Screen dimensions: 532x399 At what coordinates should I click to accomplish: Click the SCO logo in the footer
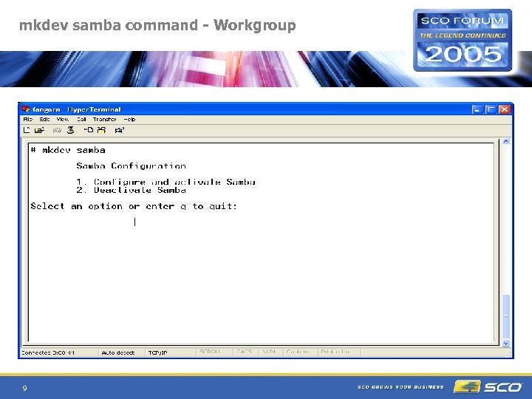click(x=488, y=386)
